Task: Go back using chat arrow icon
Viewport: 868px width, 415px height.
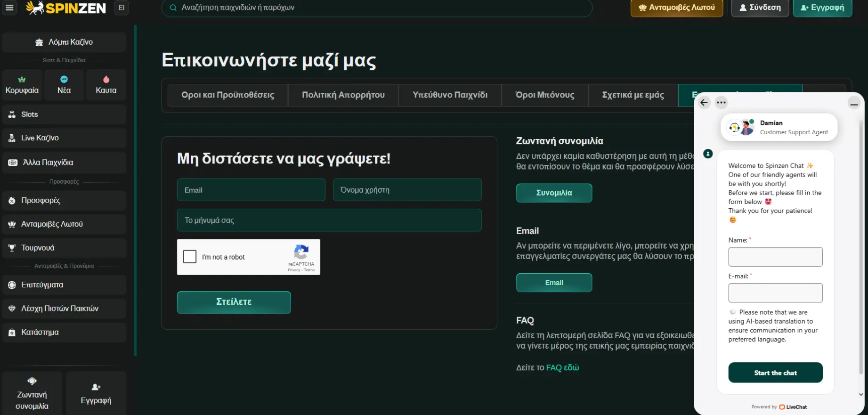Action: 704,102
